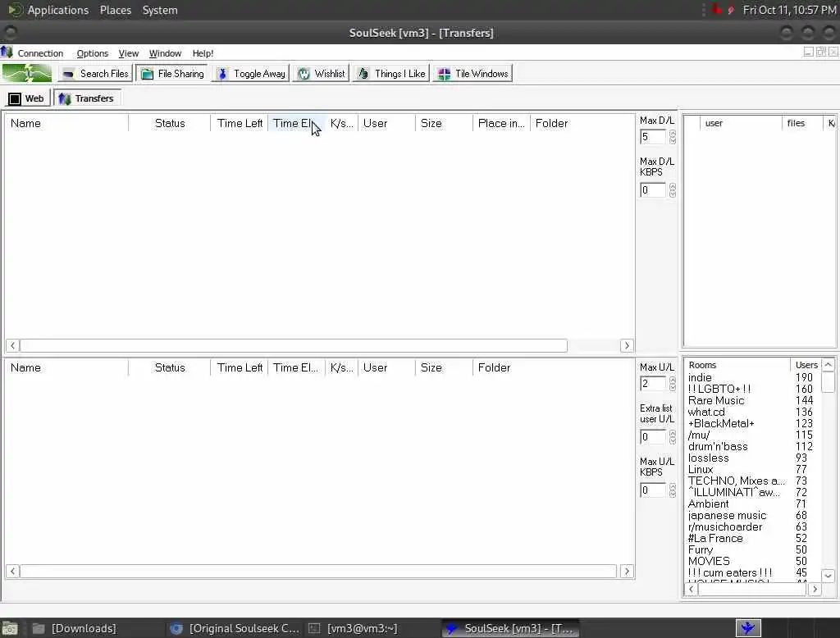This screenshot has width=840, height=638.
Task: Open File Sharing toolbar button
Action: (x=172, y=73)
